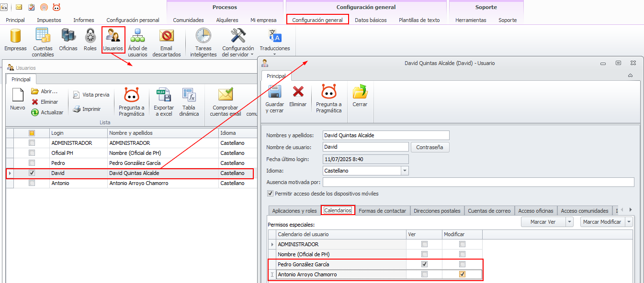
Task: Open Árbol de usuarios
Action: [138, 42]
